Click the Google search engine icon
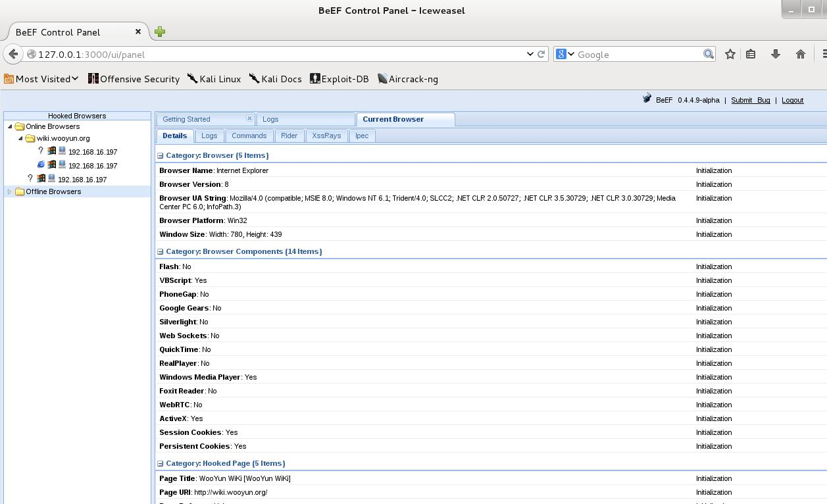The height and width of the screenshot is (504, 827). 561,54
